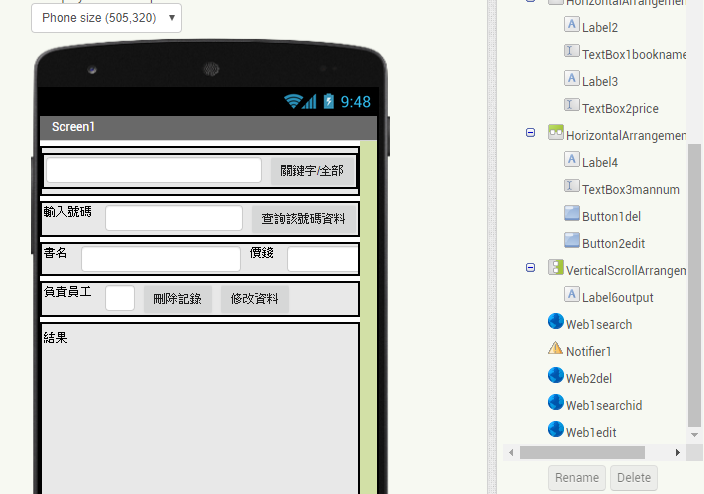Click the tree panel's right scroll arrow

point(678,453)
